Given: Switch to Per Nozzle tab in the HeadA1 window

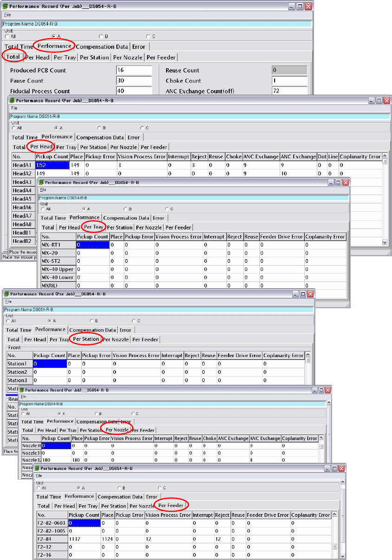Looking at the screenshot, I should point(123,147).
